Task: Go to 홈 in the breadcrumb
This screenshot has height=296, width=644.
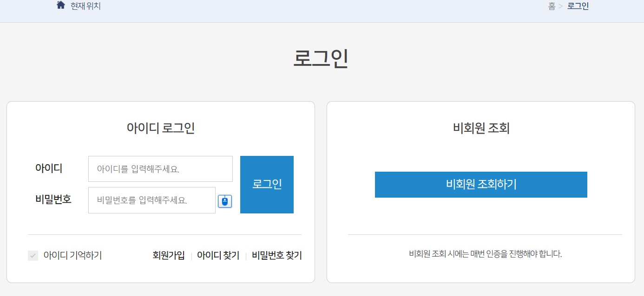Action: pos(552,6)
